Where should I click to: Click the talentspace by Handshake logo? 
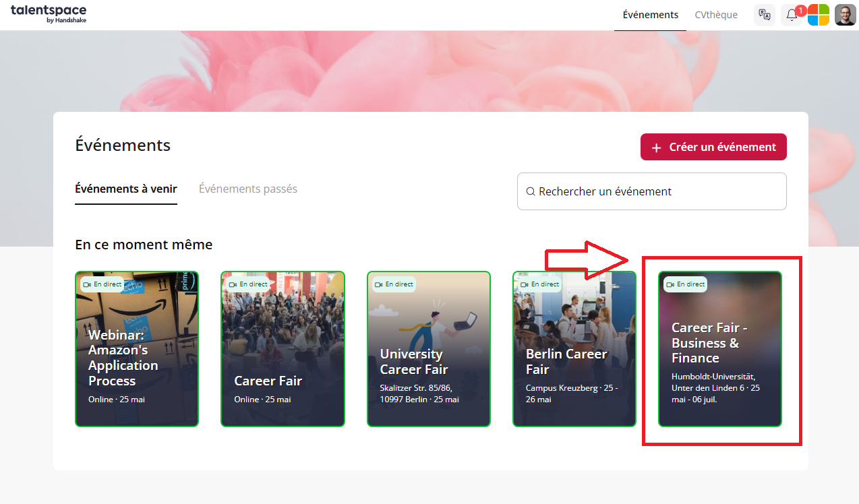point(49,14)
